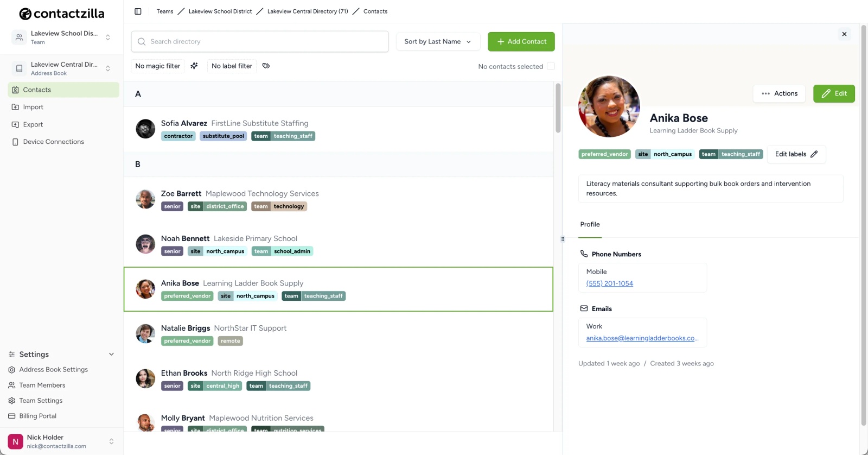This screenshot has width=868, height=455.
Task: Click the search magnifier icon
Action: point(142,42)
